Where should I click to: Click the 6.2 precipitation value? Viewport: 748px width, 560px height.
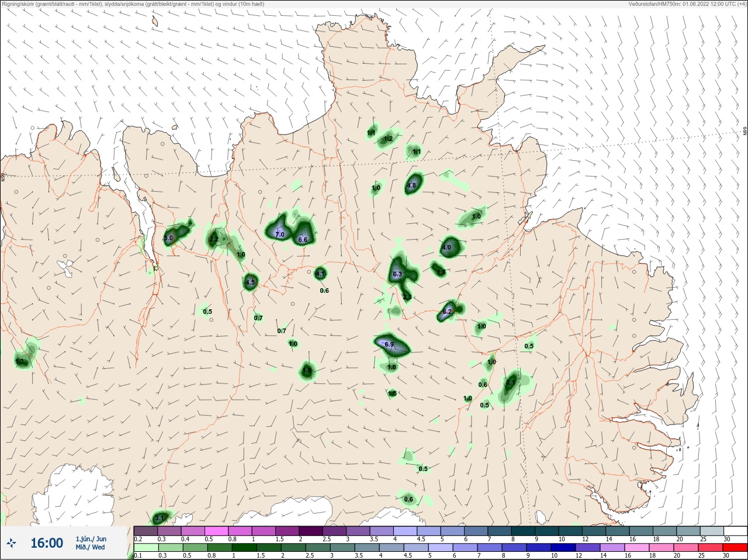(x=447, y=312)
